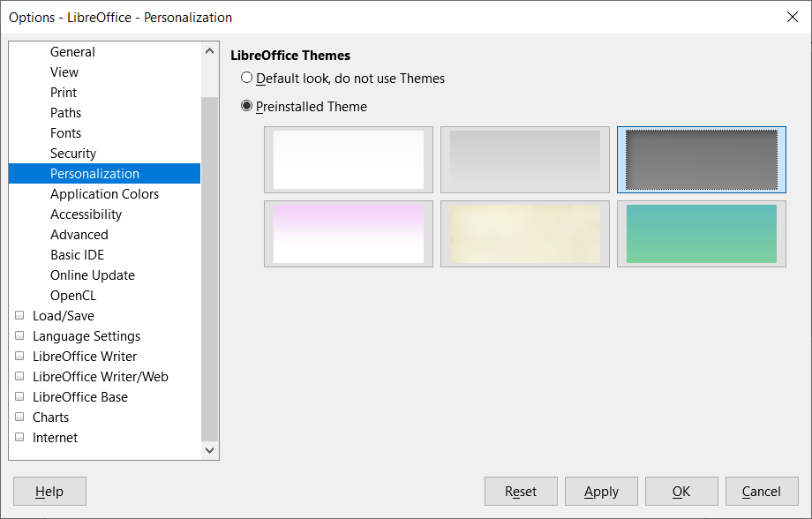812x519 pixels.
Task: Choose the light gray theme thumbnail
Action: coord(525,160)
